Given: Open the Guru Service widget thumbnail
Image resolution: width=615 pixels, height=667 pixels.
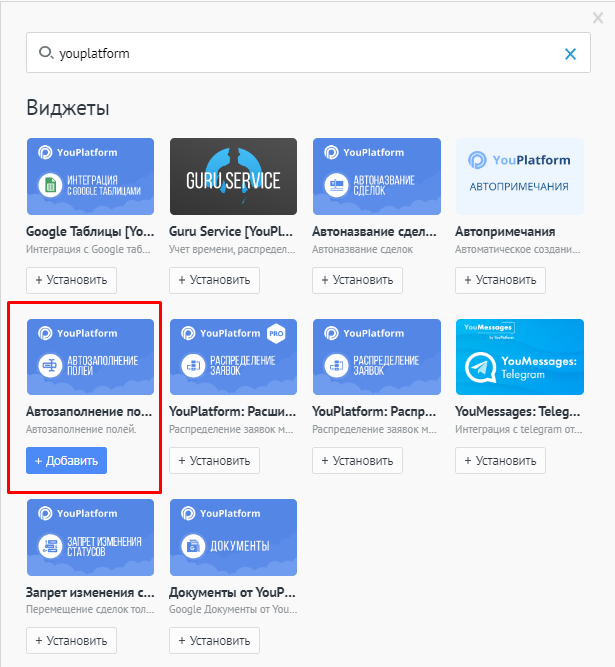Looking at the screenshot, I should point(233,177).
